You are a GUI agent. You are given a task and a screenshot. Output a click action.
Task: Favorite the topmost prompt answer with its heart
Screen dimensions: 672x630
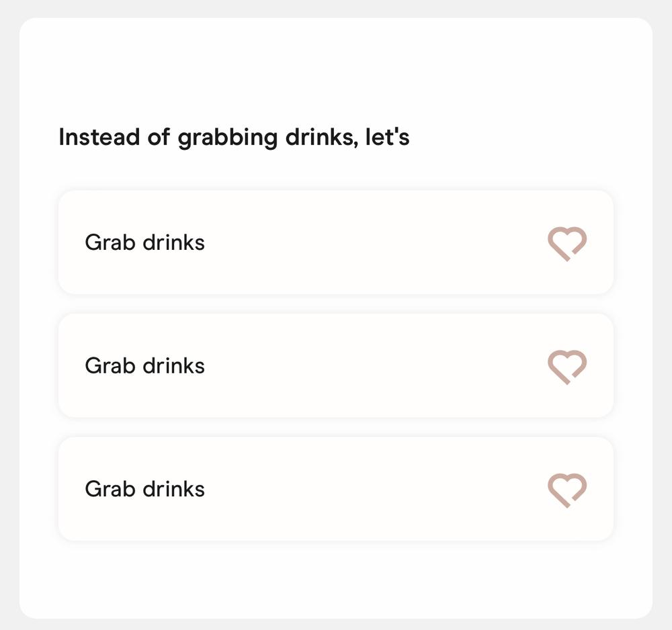coord(567,244)
